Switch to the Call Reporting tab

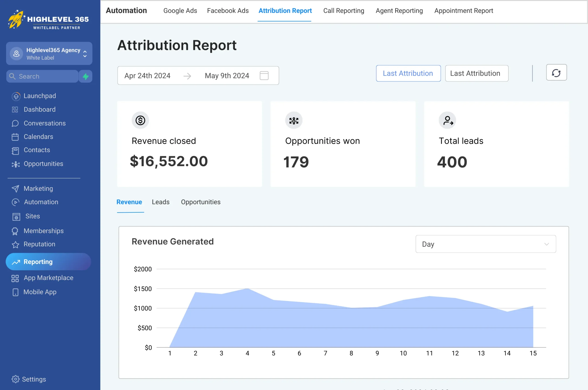coord(344,11)
